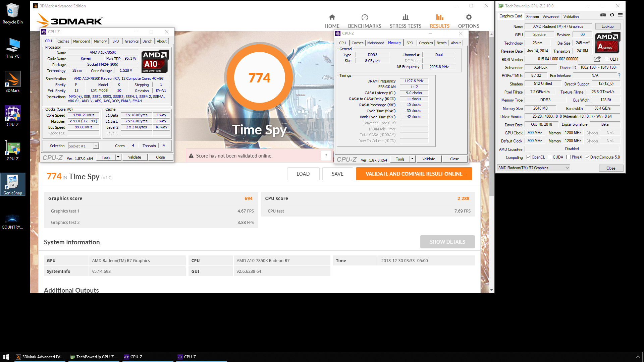Toggle the OpenCL checkbox
This screenshot has height=362, width=644.
(x=529, y=157)
